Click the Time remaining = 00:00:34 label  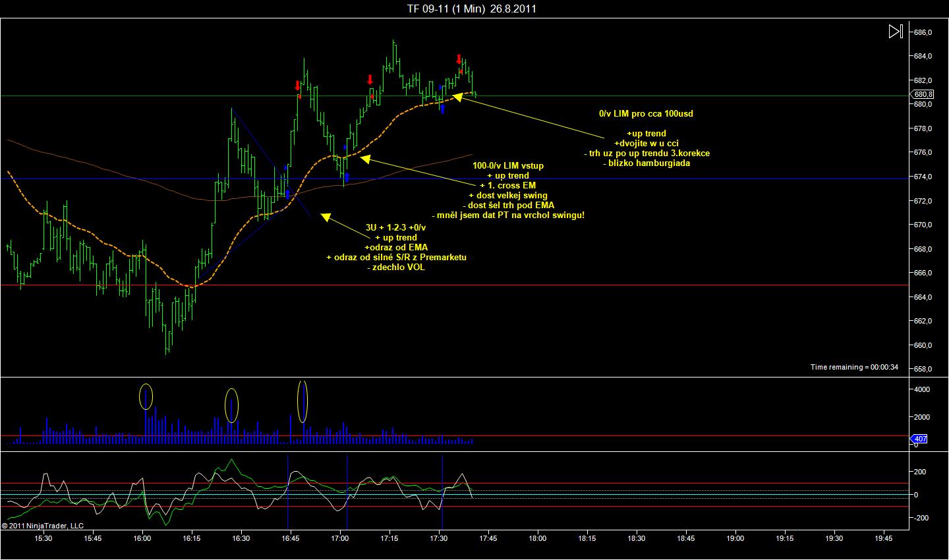(x=854, y=367)
